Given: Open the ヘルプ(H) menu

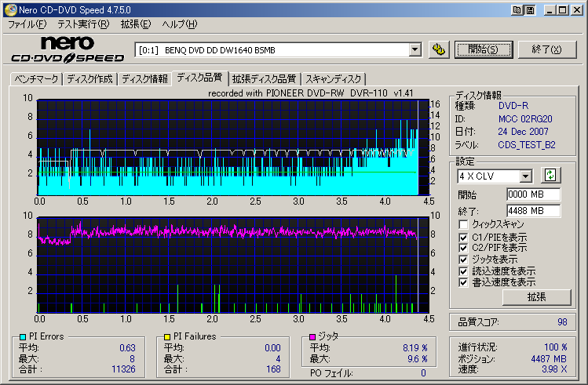Looking at the screenshot, I should point(180,24).
